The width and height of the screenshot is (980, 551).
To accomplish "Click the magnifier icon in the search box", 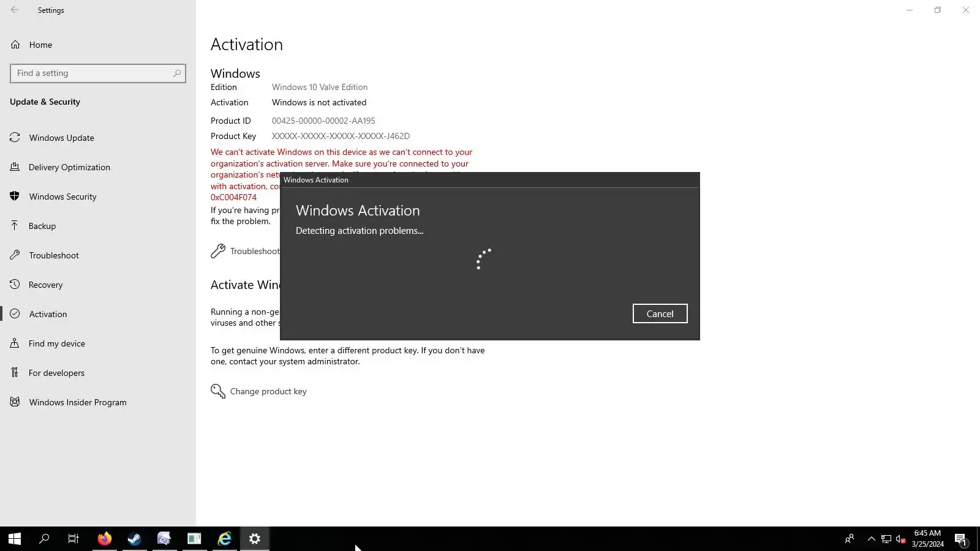I will click(177, 73).
